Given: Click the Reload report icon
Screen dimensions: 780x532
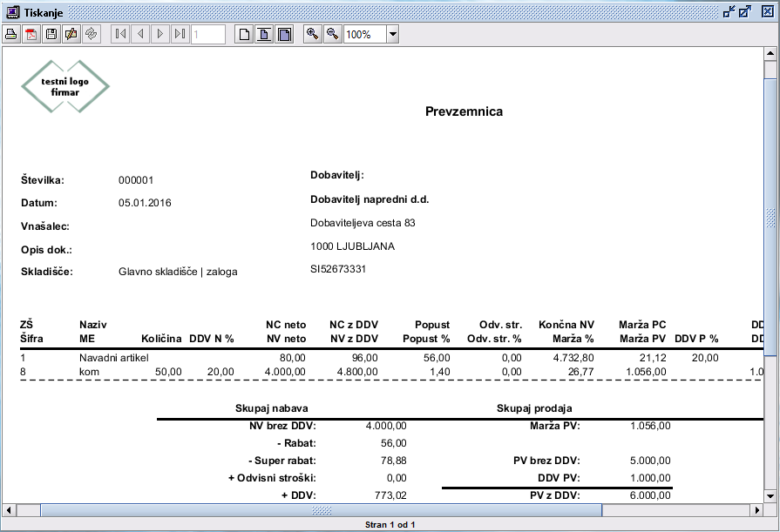Looking at the screenshot, I should pos(92,34).
